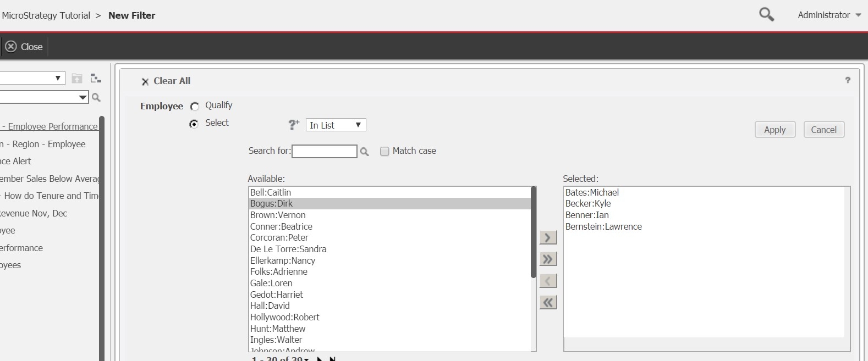Add all employees with double right arrow
Screen dimensions: 868x361
[548, 259]
